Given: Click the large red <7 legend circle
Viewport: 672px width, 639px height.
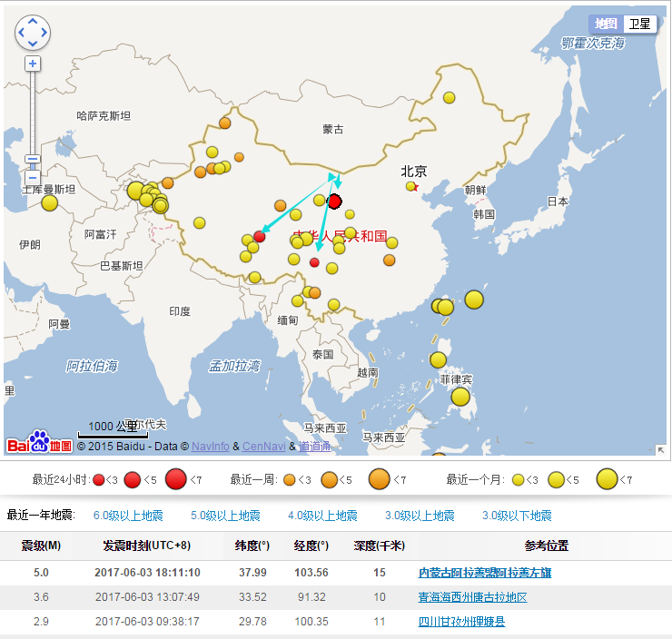Looking at the screenshot, I should click(x=175, y=479).
